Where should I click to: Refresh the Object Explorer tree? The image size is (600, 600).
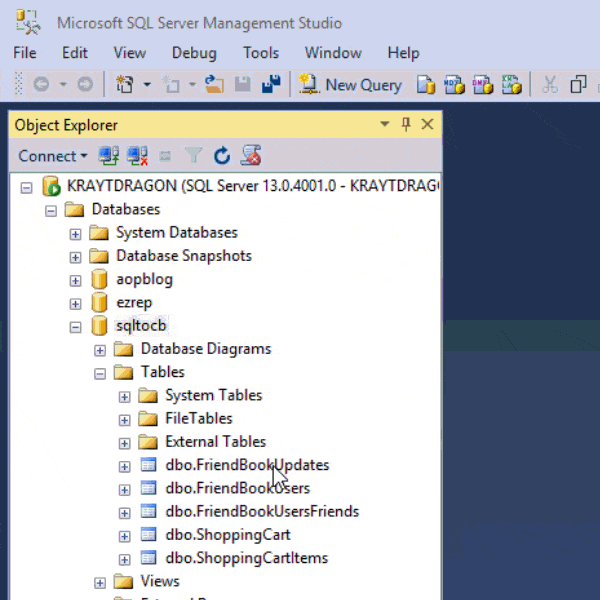(222, 156)
